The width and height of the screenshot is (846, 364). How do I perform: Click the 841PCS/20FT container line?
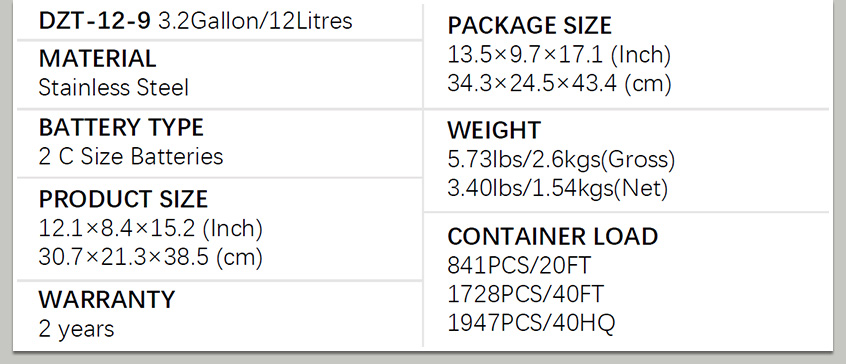pos(519,265)
